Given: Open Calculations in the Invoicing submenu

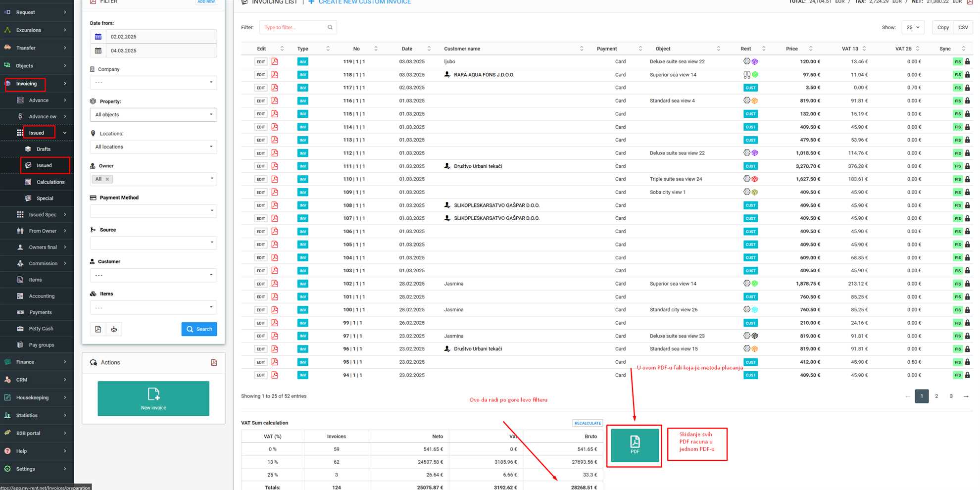Looking at the screenshot, I should point(50,182).
